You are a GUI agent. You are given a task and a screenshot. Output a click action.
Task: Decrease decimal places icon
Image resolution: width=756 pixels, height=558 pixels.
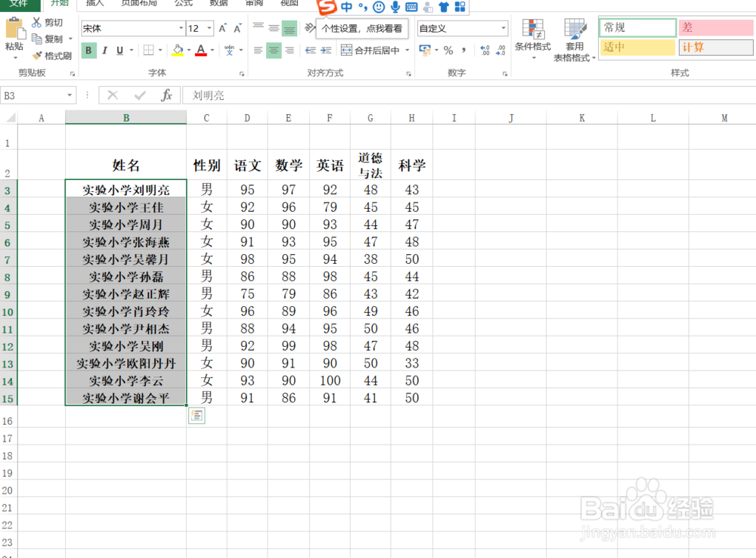[x=500, y=50]
